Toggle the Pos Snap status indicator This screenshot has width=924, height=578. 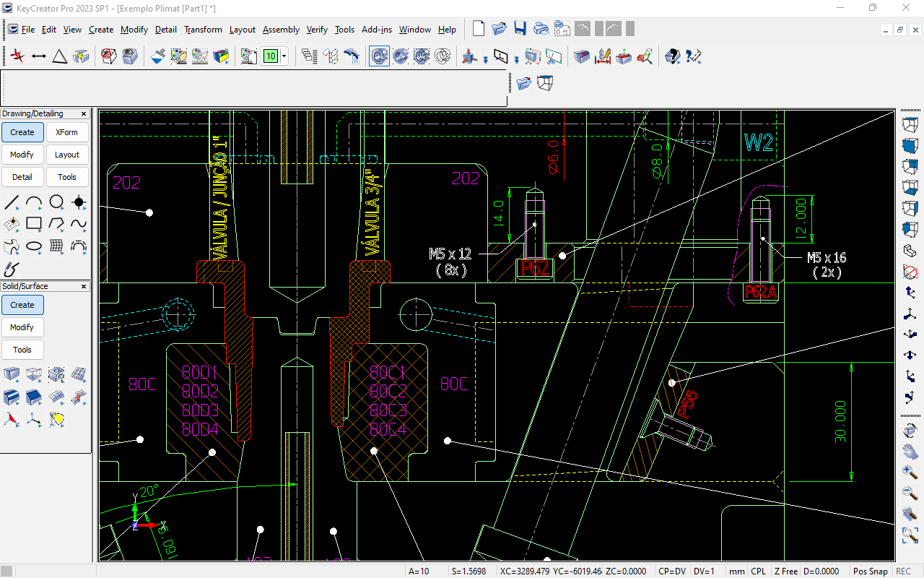870,571
